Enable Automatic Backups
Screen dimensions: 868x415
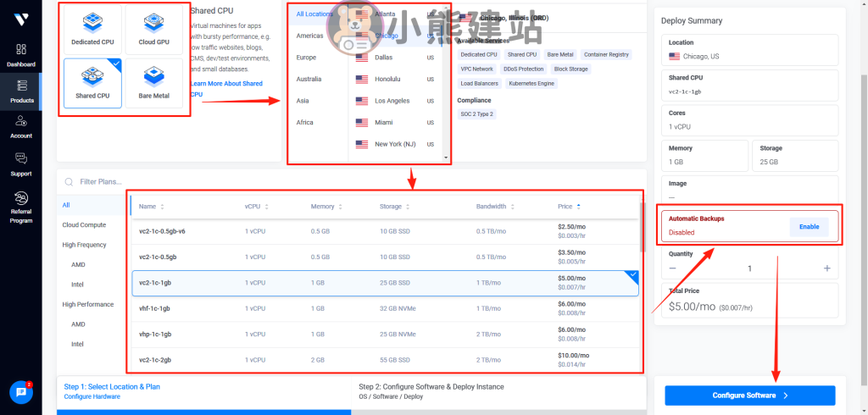coord(810,226)
